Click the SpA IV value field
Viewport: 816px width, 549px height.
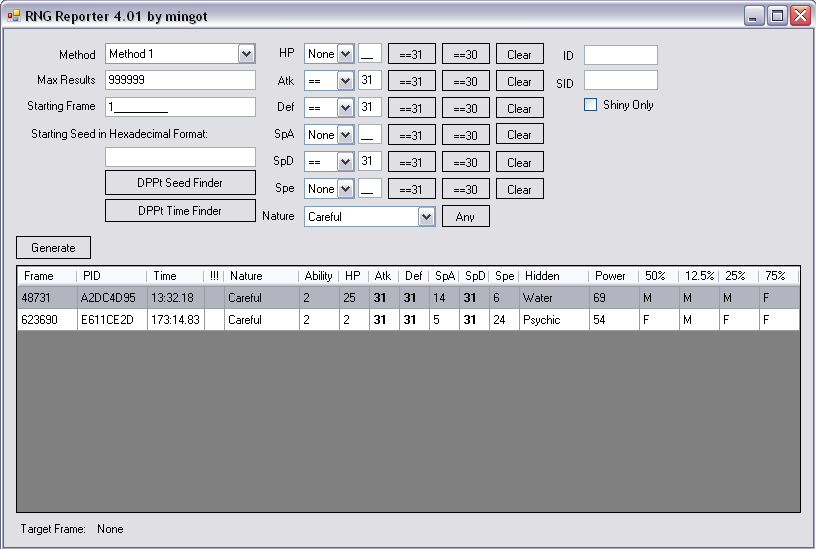[x=369, y=135]
